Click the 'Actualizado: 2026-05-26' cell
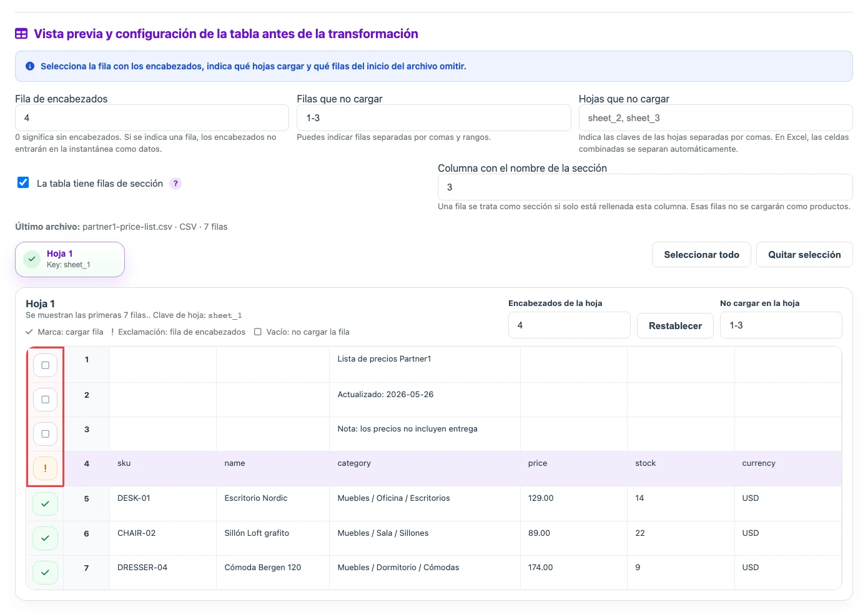Screen dimensions: 868x612 pos(425,400)
